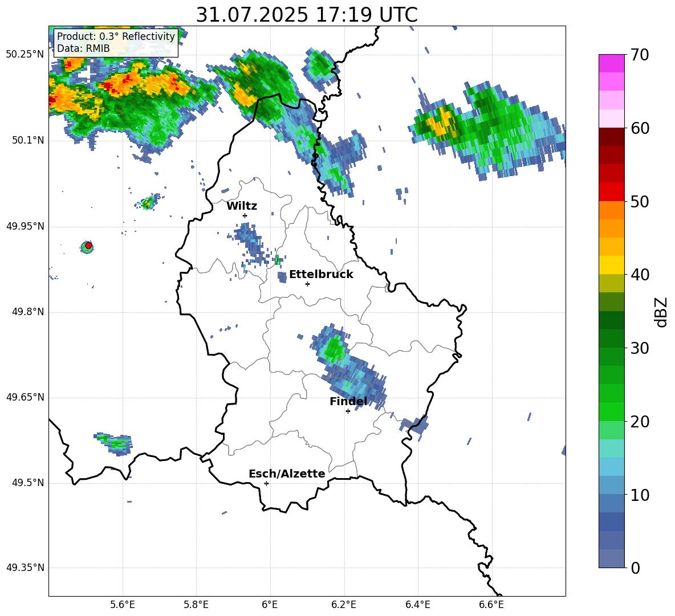Click the Esch/Alzette city label
Viewport: 675px width, 616px height.
click(x=287, y=474)
